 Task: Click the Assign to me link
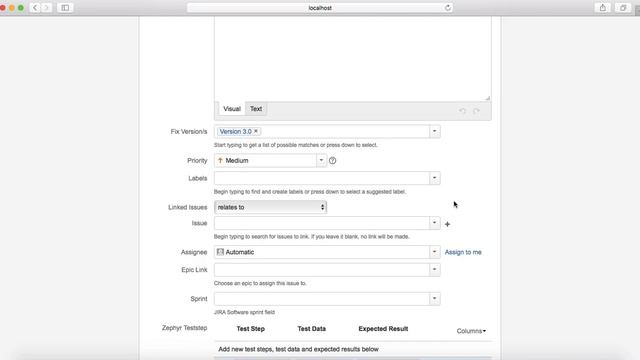(463, 252)
